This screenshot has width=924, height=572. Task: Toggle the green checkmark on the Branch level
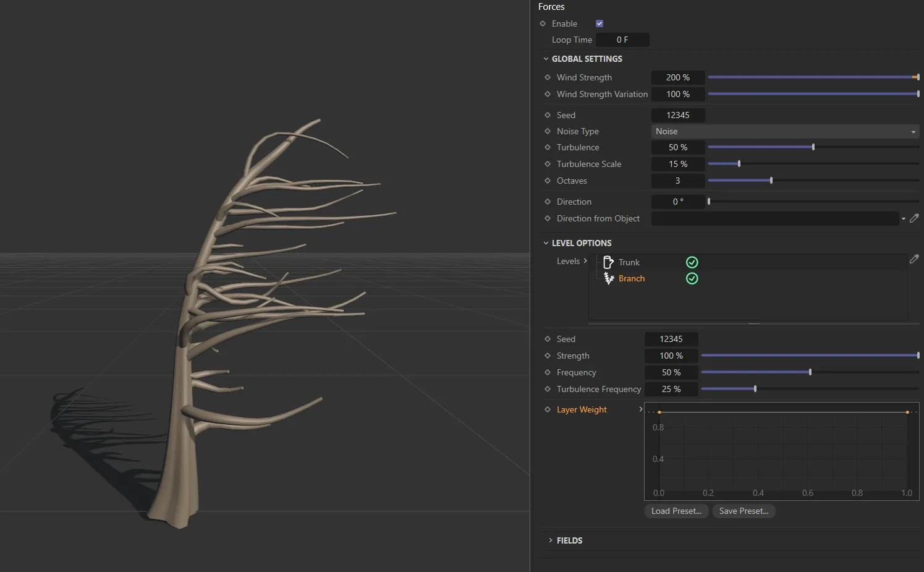tap(692, 278)
